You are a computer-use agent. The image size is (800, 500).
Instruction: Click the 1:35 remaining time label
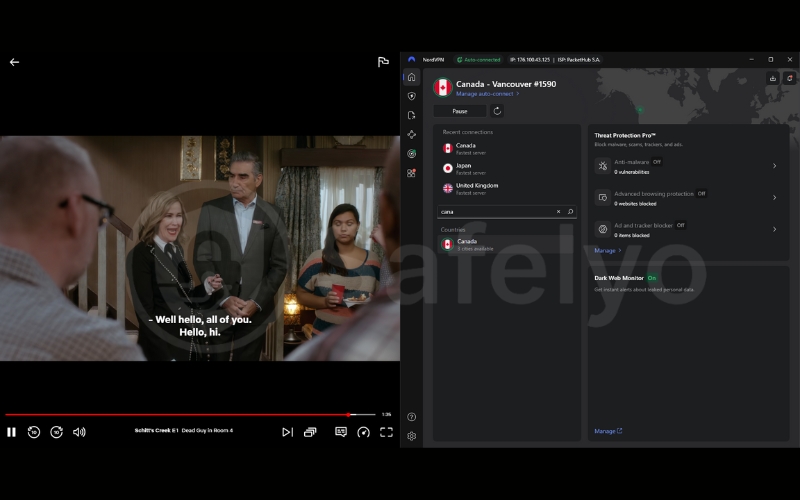click(x=386, y=414)
